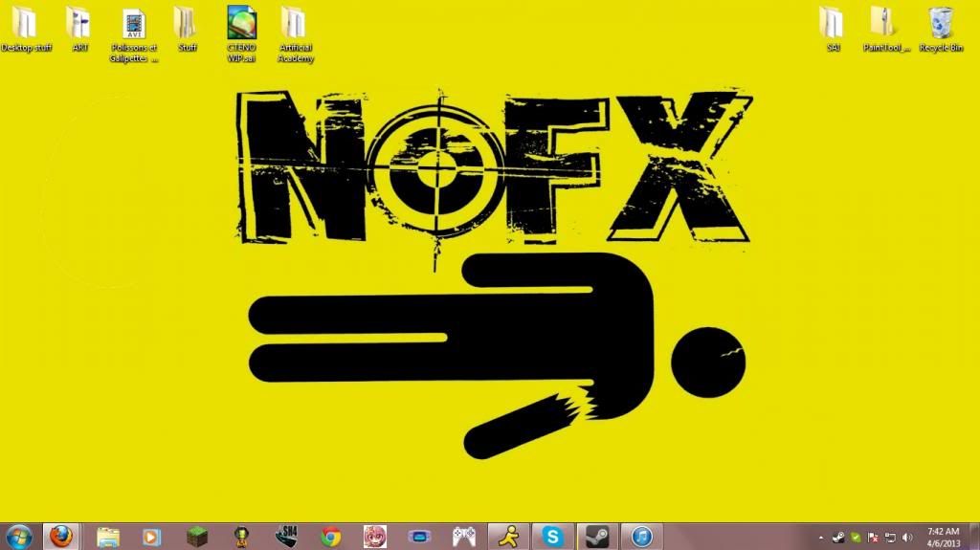The width and height of the screenshot is (980, 550).
Task: Click the Steam tray icon
Action: (838, 538)
